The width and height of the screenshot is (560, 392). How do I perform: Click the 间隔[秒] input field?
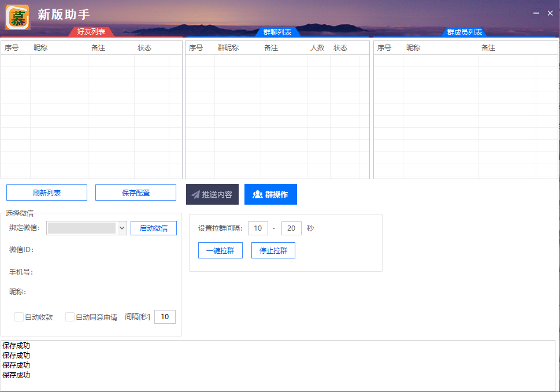tap(165, 317)
